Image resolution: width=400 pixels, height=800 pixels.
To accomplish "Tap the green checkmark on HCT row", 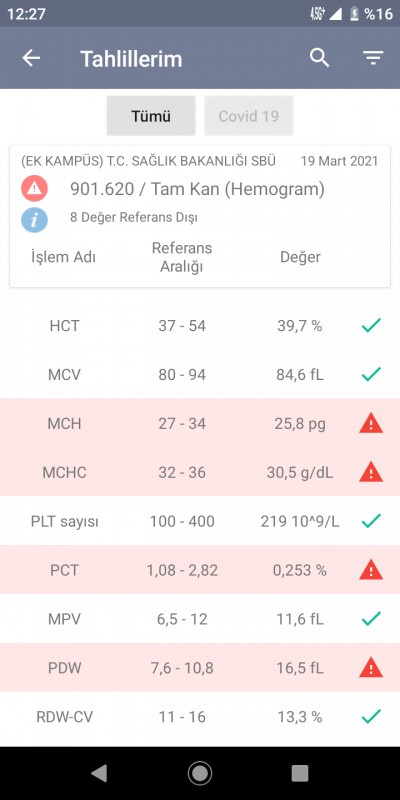I will 371,326.
